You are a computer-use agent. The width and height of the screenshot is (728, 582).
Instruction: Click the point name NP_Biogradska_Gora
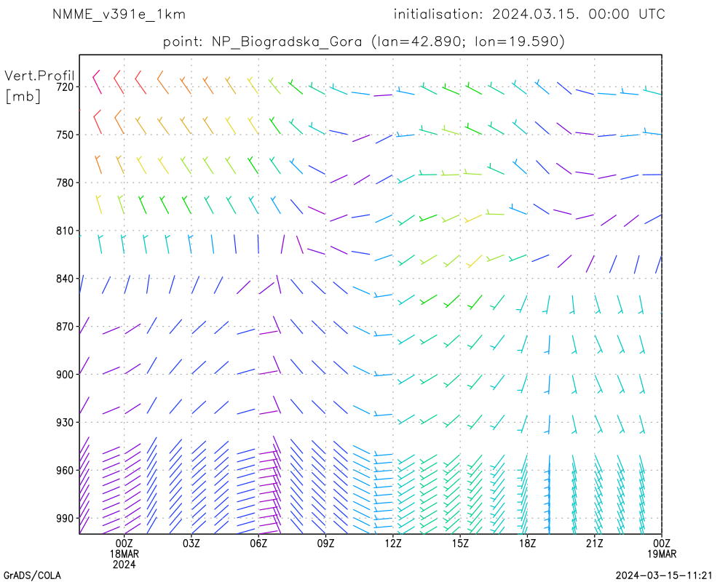coord(287,41)
